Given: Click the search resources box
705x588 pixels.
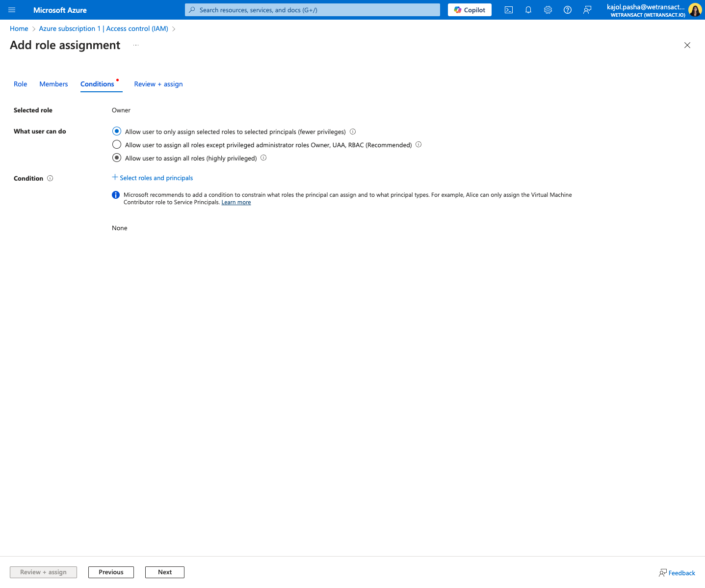Looking at the screenshot, I should click(313, 10).
